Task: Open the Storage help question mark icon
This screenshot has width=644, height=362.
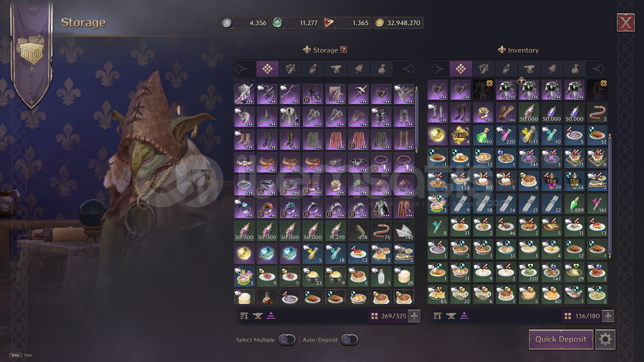Action: [x=344, y=50]
